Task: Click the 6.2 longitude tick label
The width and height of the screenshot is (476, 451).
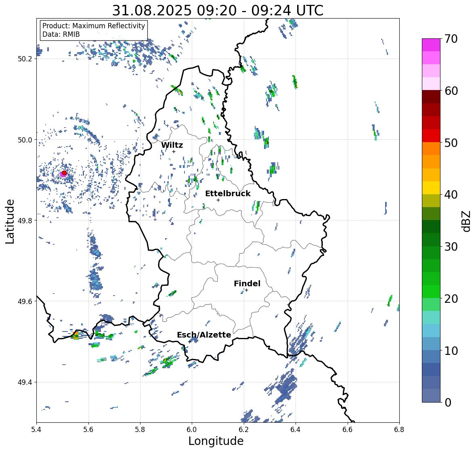Action: 244,430
